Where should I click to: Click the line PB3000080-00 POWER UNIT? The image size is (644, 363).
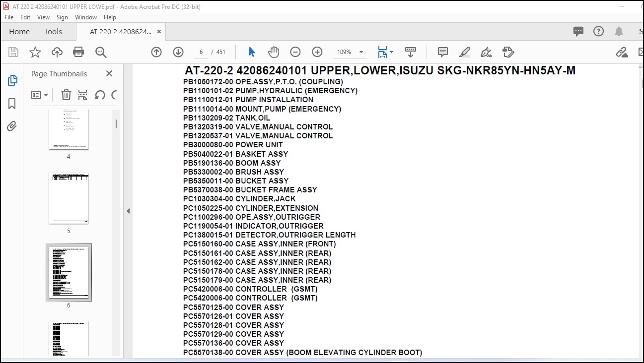233,145
